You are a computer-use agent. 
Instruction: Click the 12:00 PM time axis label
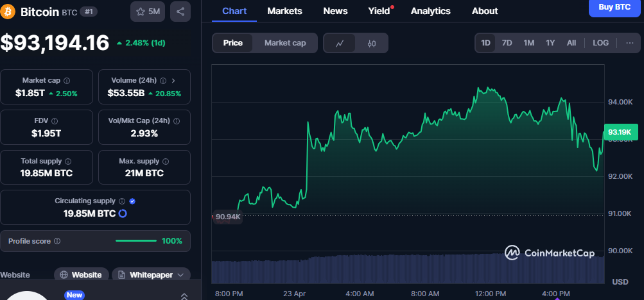coord(489,294)
